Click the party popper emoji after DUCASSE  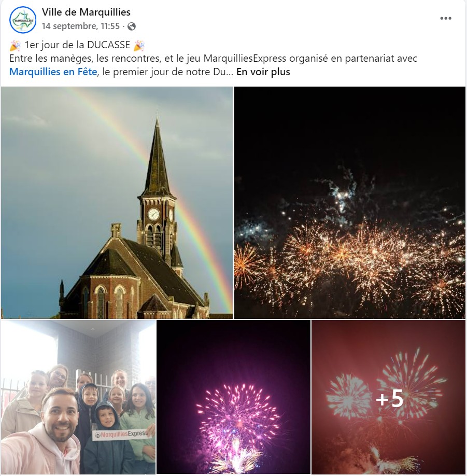(139, 46)
